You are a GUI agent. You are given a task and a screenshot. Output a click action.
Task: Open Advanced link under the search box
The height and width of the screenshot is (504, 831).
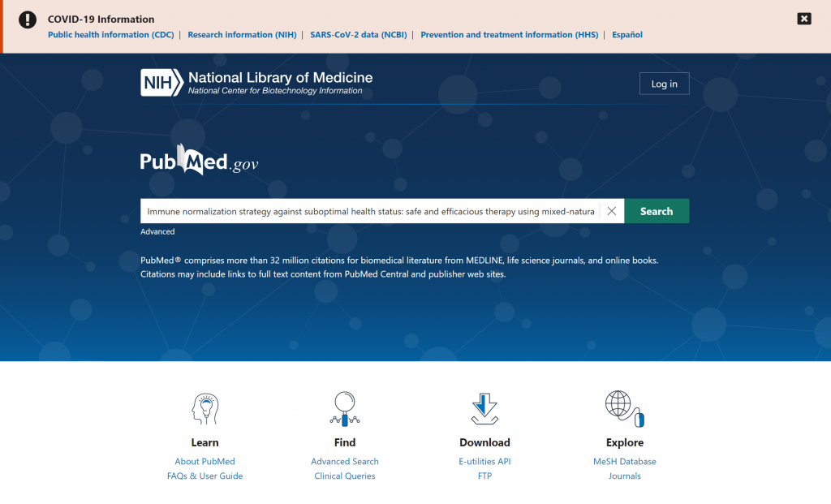click(157, 231)
